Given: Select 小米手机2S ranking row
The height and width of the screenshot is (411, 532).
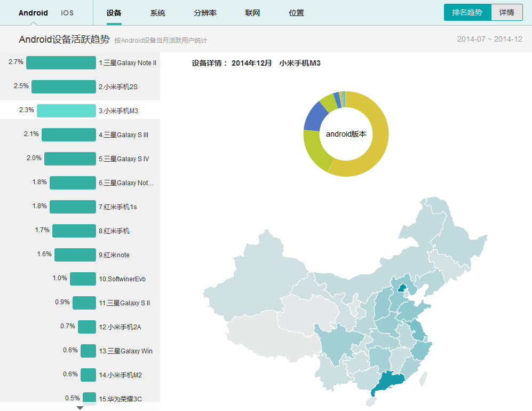Looking at the screenshot, I should coord(80,86).
